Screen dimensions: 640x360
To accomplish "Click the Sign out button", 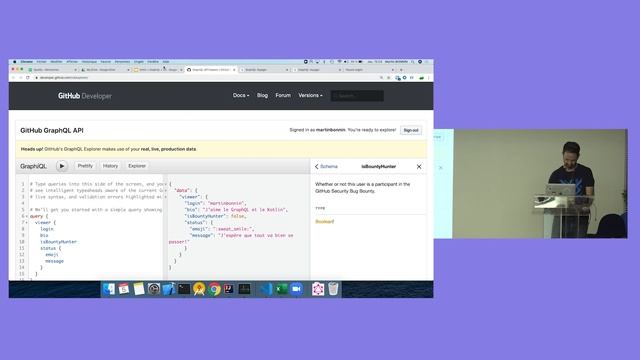I will pyautogui.click(x=411, y=130).
